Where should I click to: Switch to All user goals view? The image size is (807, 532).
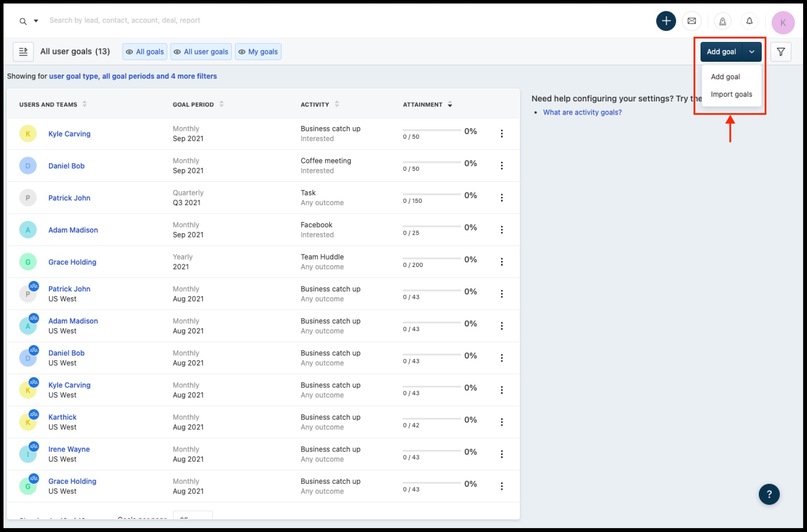(201, 52)
